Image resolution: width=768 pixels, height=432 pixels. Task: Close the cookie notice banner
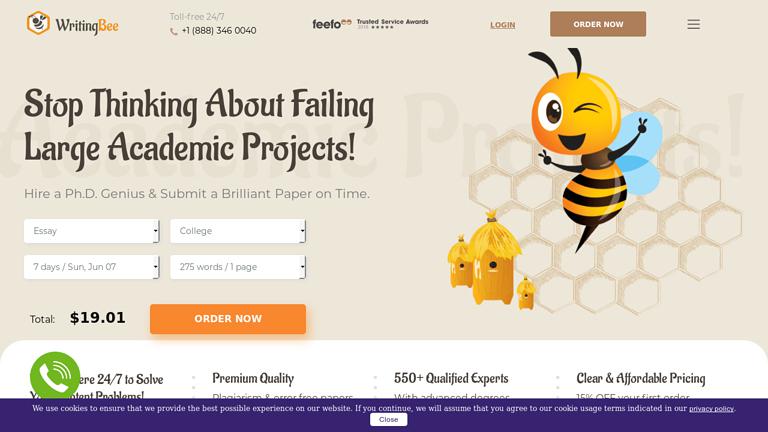[x=388, y=420]
